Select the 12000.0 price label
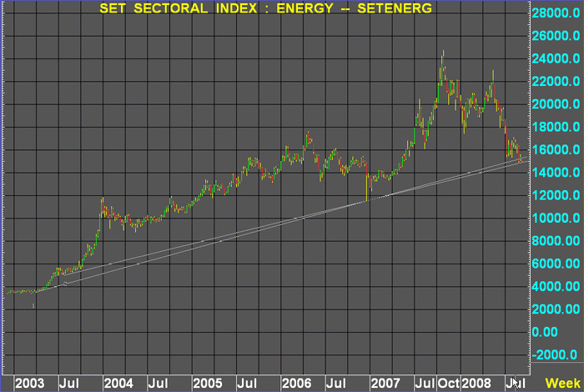 coord(556,195)
